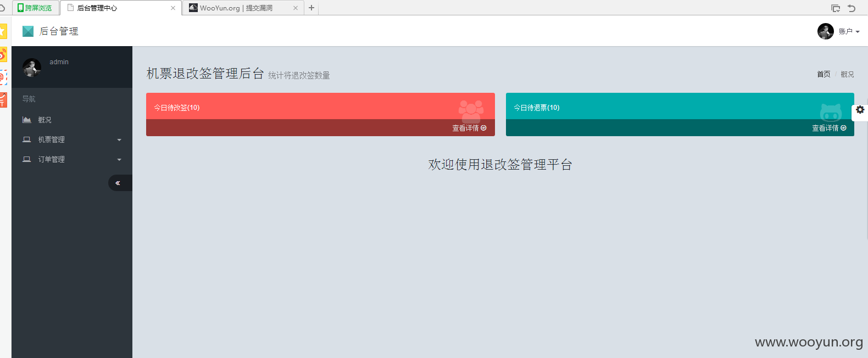The height and width of the screenshot is (358, 868).
Task: Click the account avatar in top bar
Action: pyautogui.click(x=826, y=31)
